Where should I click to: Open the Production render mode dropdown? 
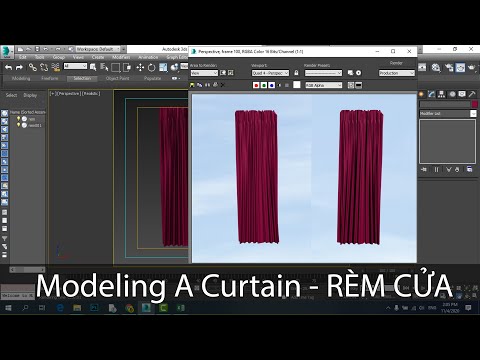coord(397,73)
